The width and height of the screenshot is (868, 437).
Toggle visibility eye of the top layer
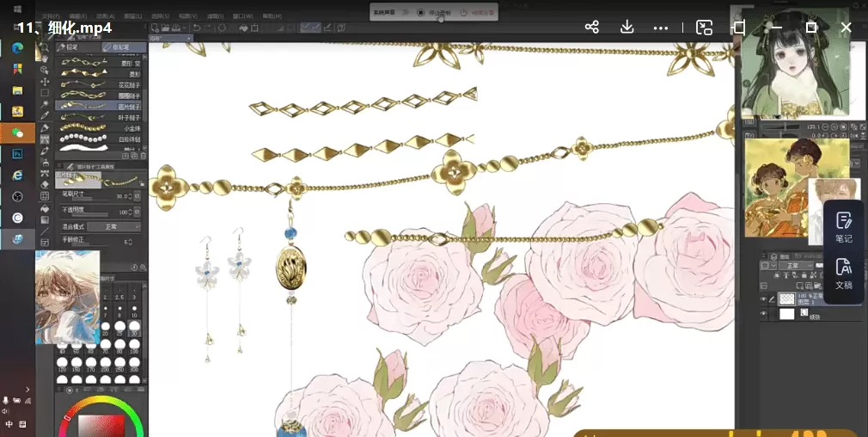[x=762, y=299]
